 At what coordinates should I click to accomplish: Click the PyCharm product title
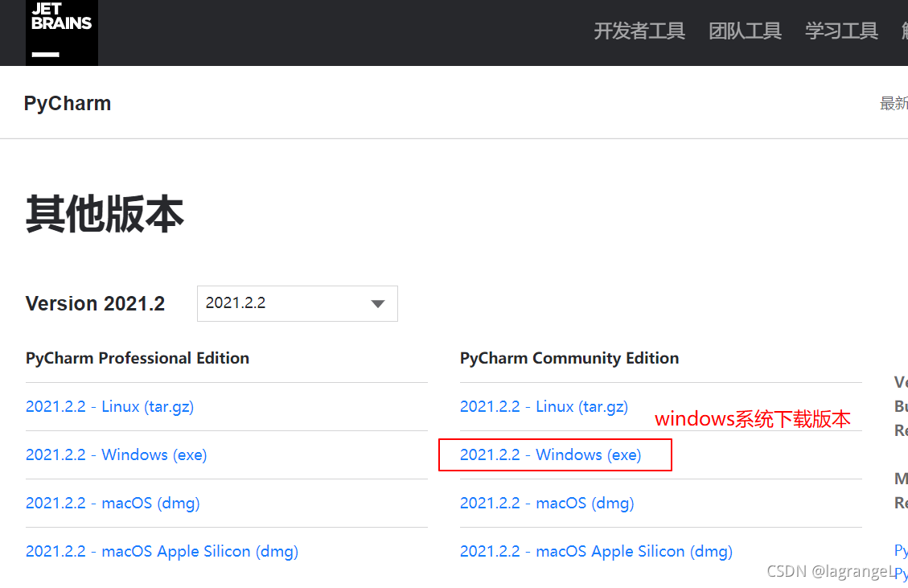(68, 104)
